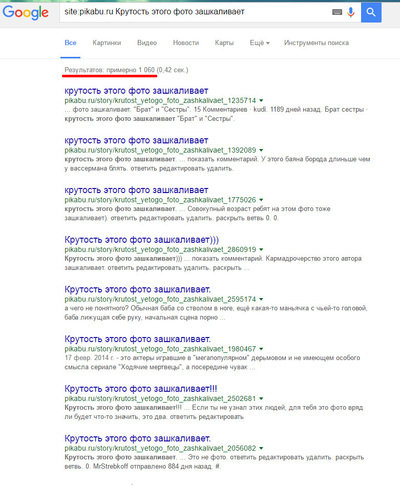The width and height of the screenshot is (400, 485).
Task: Expand arrow next to URL ending 2860919
Action: pyautogui.click(x=261, y=249)
